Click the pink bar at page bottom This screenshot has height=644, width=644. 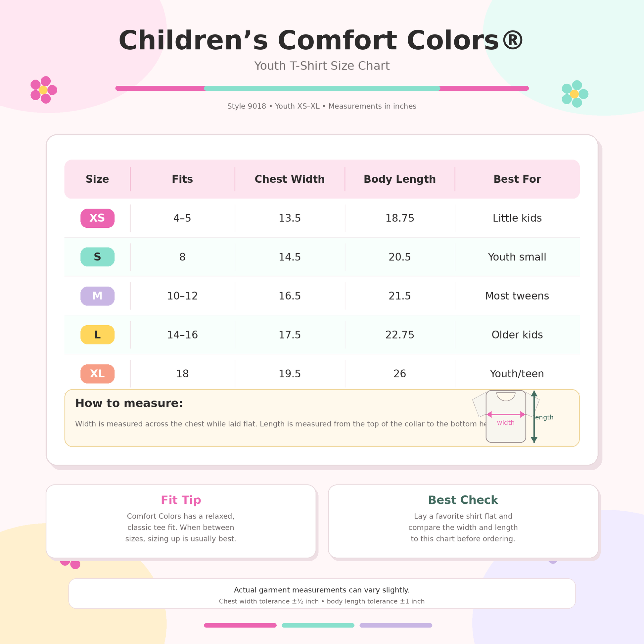coord(240,625)
